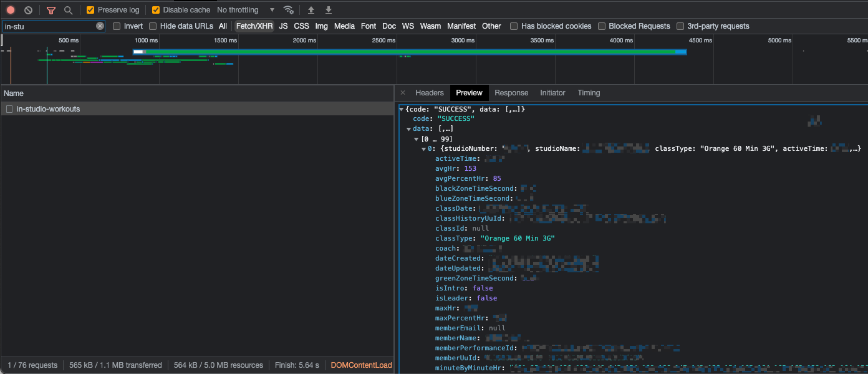This screenshot has height=374, width=868.
Task: Open the No throttling dropdown
Action: pos(246,10)
